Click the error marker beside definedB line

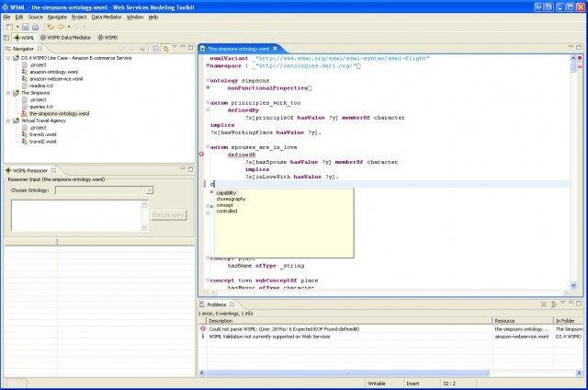pyautogui.click(x=201, y=155)
